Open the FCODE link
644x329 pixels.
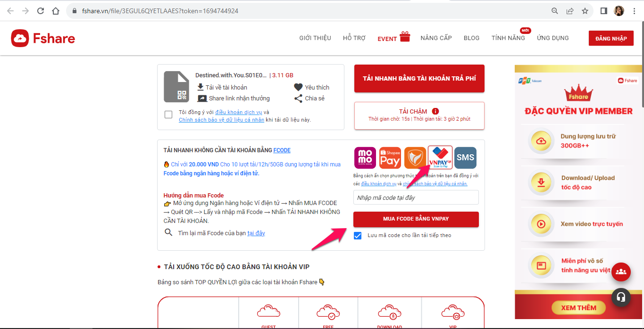point(282,150)
